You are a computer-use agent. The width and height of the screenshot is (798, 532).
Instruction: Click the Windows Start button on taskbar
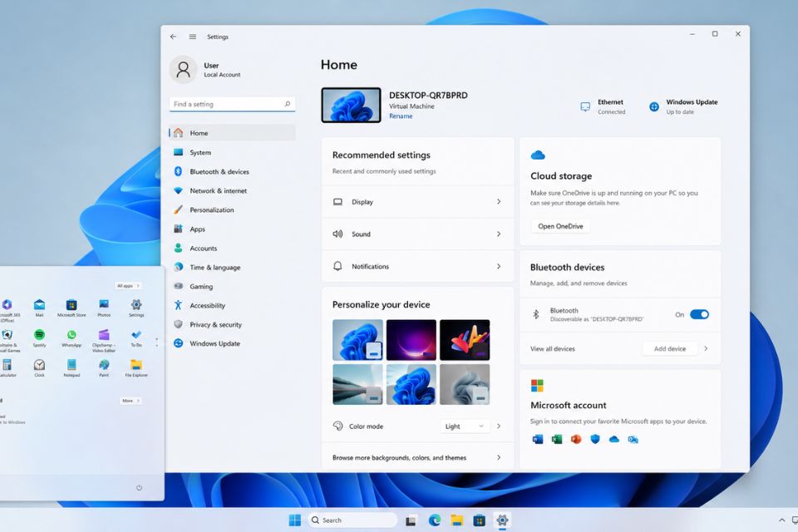point(294,520)
